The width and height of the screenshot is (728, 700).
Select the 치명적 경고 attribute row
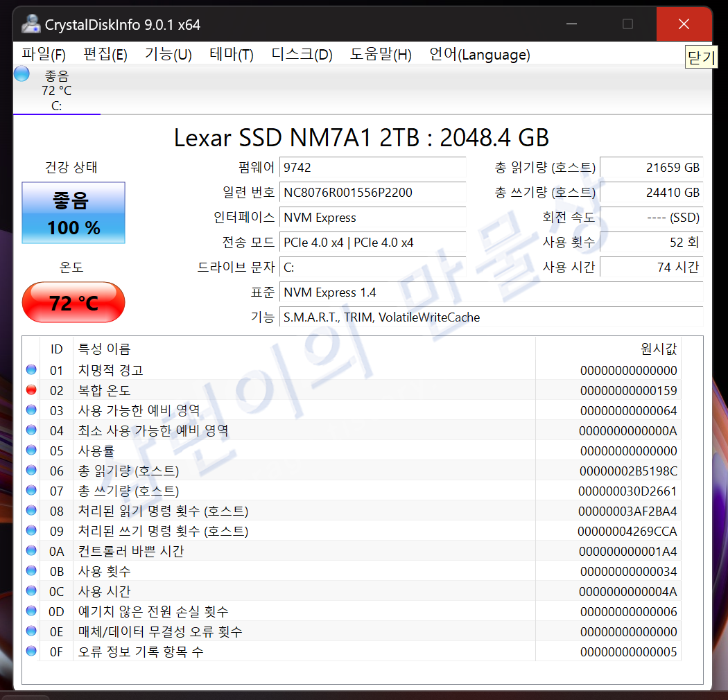pos(352,370)
